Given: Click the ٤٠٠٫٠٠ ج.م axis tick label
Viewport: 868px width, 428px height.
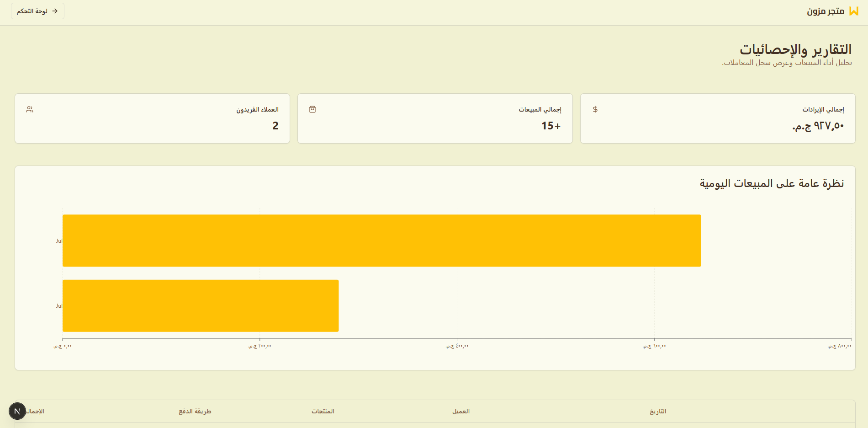Looking at the screenshot, I should (457, 346).
